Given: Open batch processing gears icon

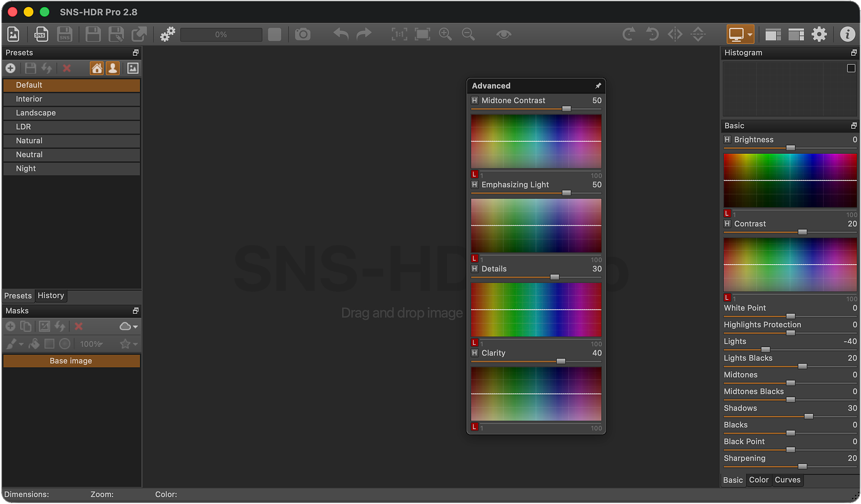Looking at the screenshot, I should coord(168,34).
